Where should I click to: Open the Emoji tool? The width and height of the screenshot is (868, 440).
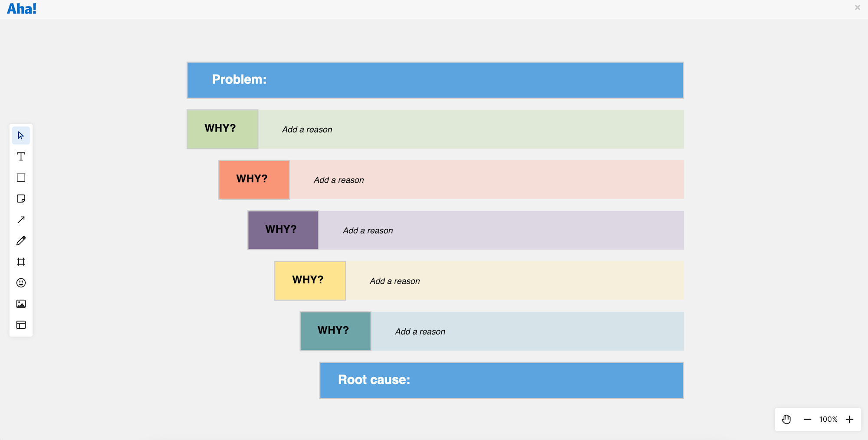(20, 282)
